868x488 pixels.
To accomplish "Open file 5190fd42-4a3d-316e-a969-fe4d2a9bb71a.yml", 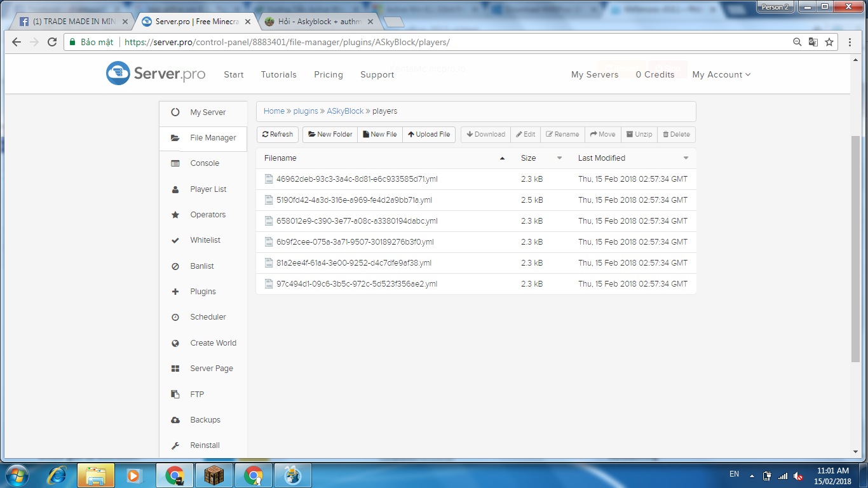I will coord(354,200).
